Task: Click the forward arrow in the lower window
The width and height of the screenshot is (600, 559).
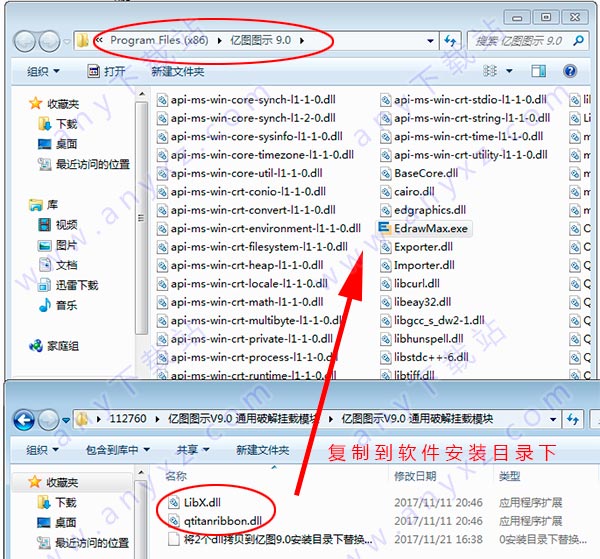Action: click(x=49, y=420)
